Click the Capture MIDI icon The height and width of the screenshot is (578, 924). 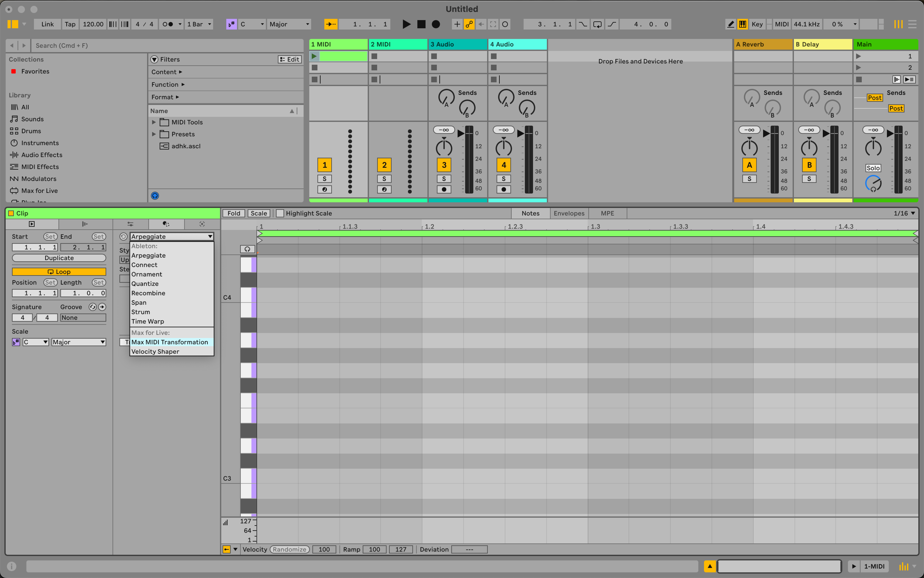tap(493, 24)
